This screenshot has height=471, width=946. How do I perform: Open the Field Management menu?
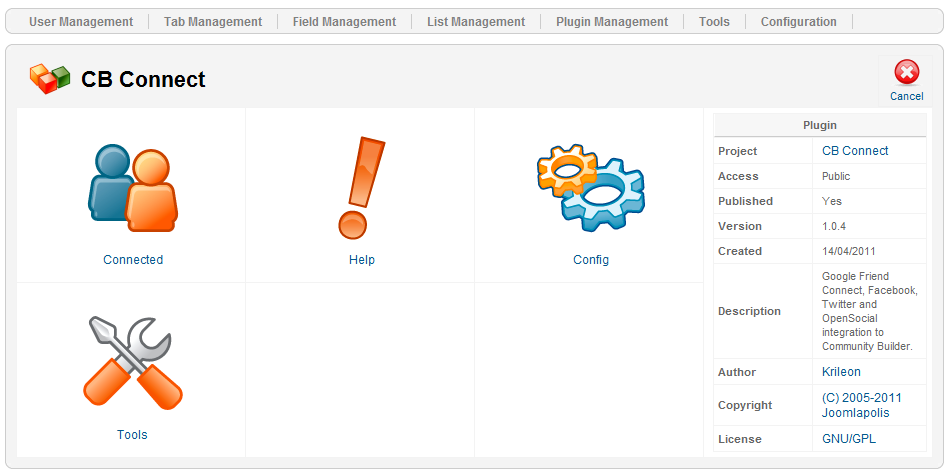(344, 22)
